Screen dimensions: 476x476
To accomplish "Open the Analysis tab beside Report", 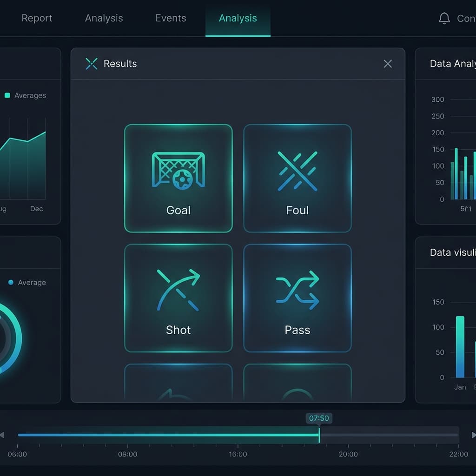I will (104, 18).
